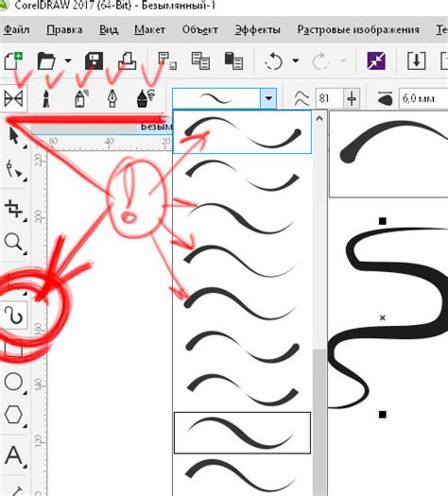Click the purple Search content icon

376,60
